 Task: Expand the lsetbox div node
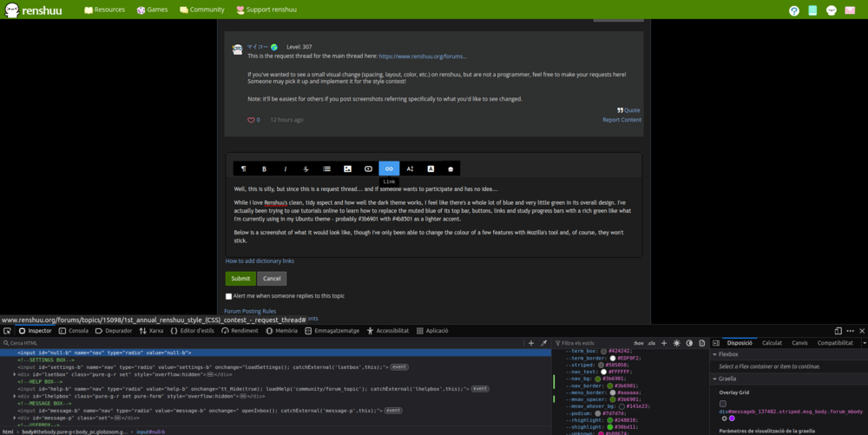pyautogui.click(x=15, y=374)
